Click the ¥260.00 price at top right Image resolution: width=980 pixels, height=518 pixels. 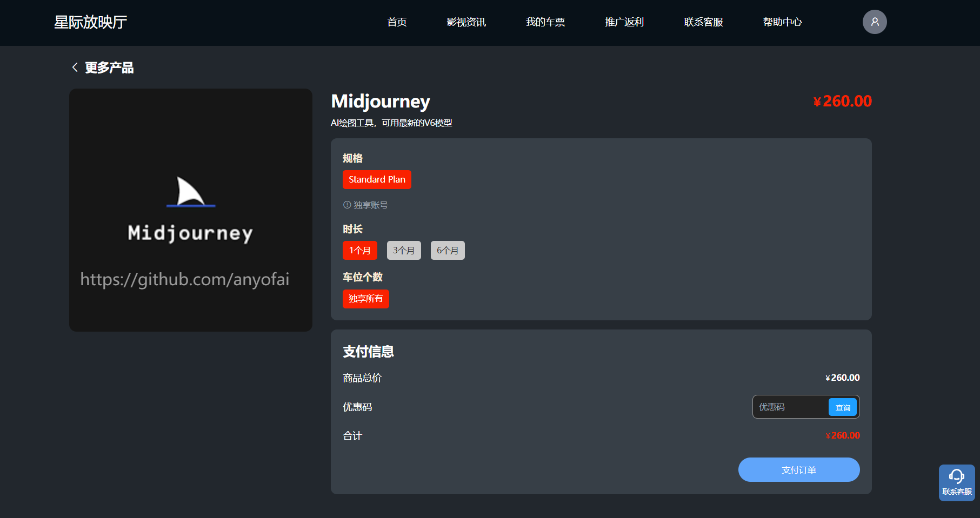(x=843, y=102)
